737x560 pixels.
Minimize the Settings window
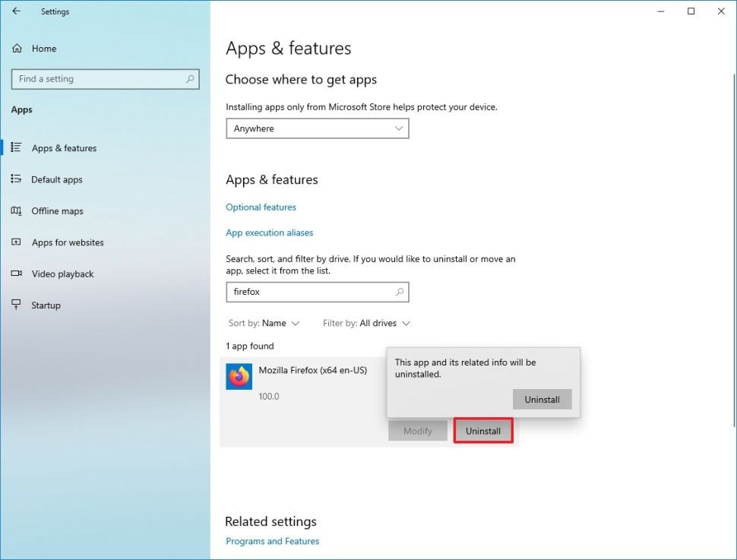[661, 11]
